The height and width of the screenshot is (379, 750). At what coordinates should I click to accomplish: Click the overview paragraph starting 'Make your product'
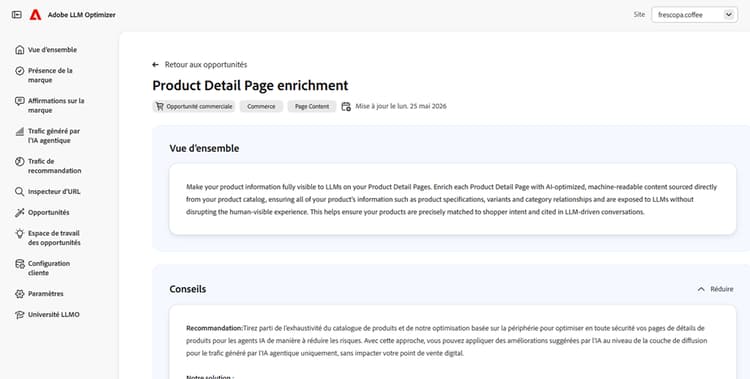[452, 199]
